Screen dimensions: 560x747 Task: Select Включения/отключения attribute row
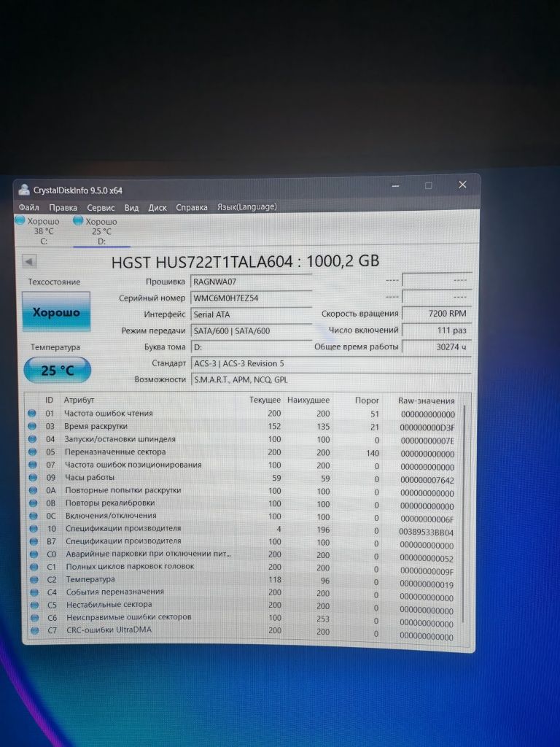(244, 516)
